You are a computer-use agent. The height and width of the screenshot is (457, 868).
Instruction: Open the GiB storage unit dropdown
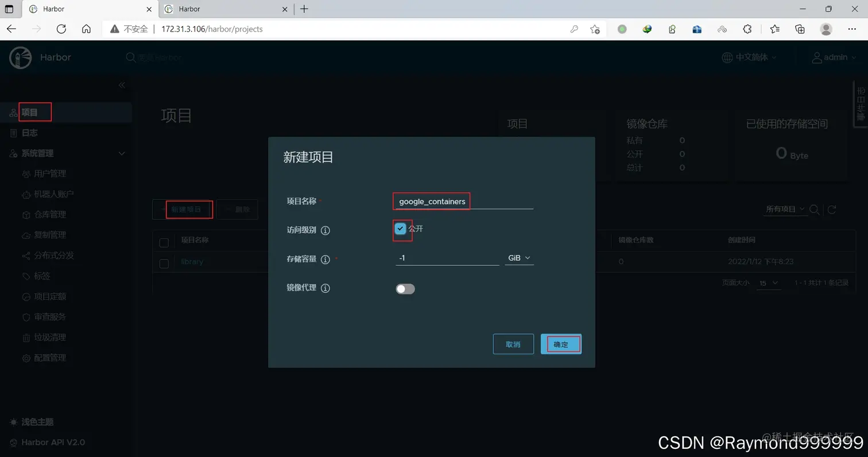[x=518, y=258]
